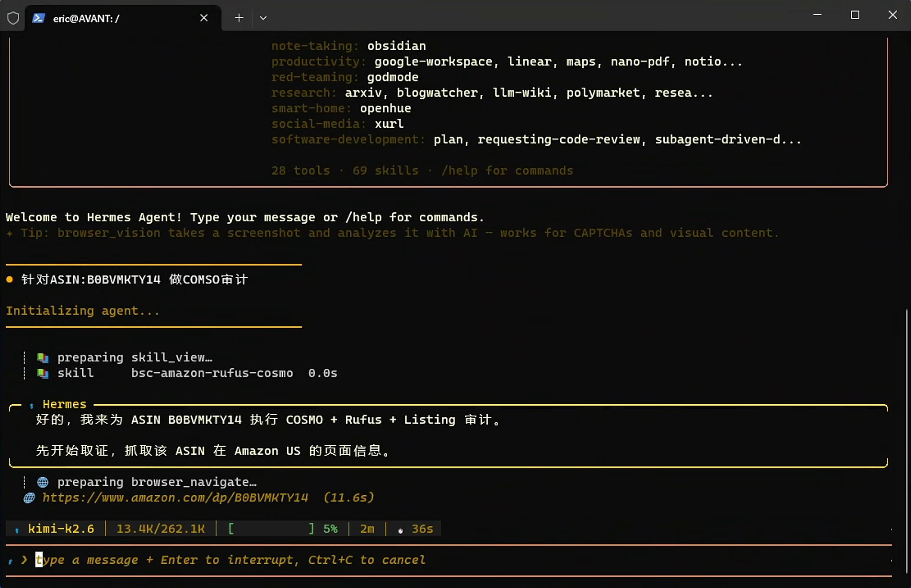
Task: Minimize the terminal window
Action: coord(817,15)
